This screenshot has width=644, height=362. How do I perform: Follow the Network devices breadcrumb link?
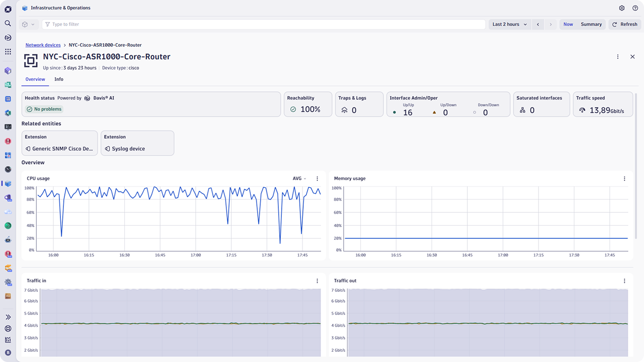click(x=43, y=45)
